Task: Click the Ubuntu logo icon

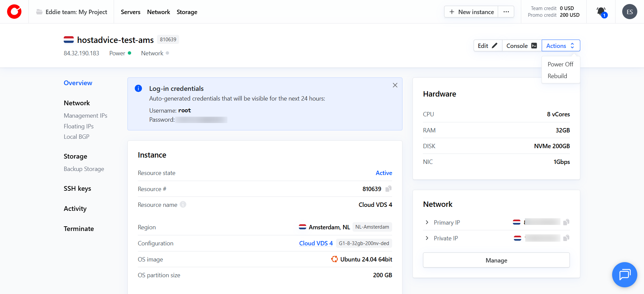Action: point(334,259)
